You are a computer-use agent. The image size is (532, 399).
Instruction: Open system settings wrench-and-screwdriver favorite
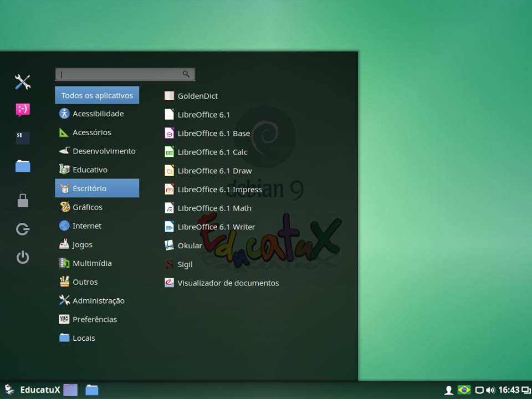[23, 82]
